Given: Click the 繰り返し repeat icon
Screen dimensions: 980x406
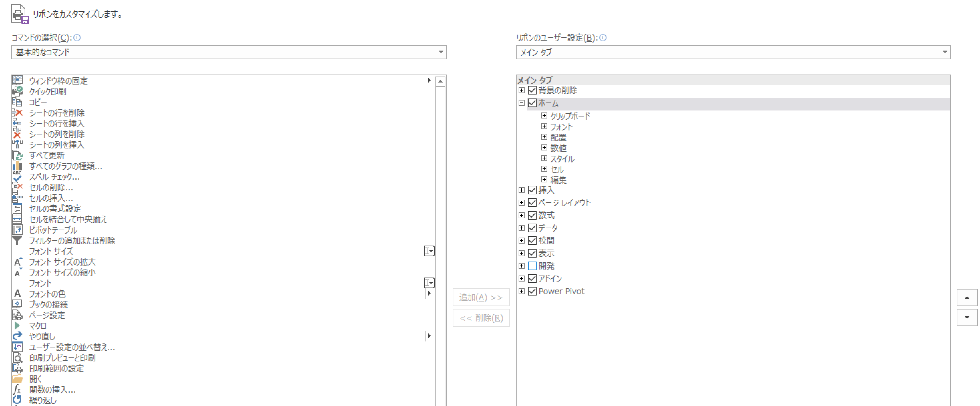Looking at the screenshot, I should 17,400.
